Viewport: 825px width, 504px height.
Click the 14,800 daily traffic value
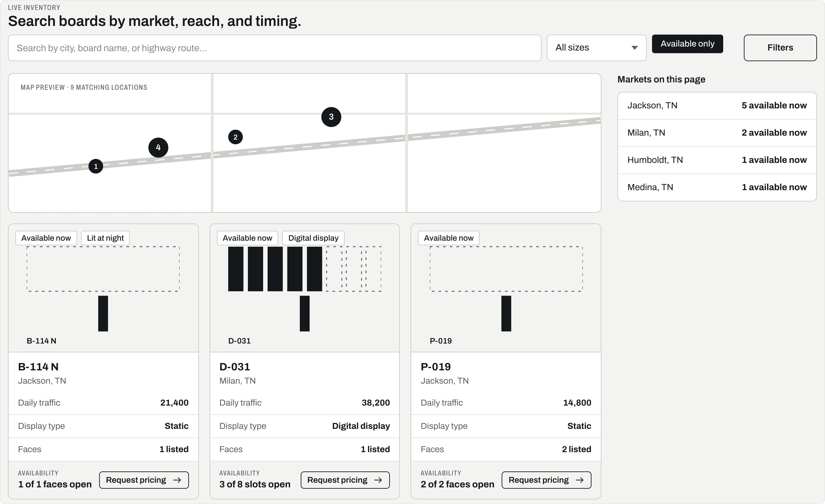pos(577,402)
